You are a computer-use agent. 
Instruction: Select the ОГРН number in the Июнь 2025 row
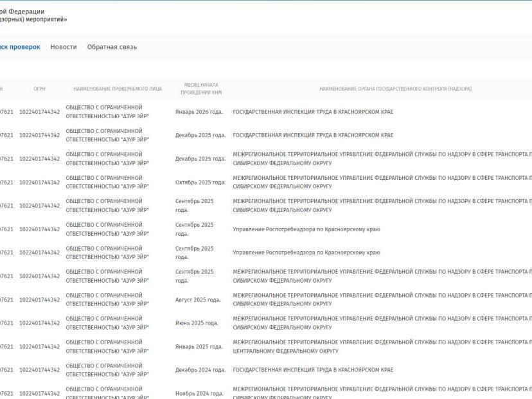point(39,323)
